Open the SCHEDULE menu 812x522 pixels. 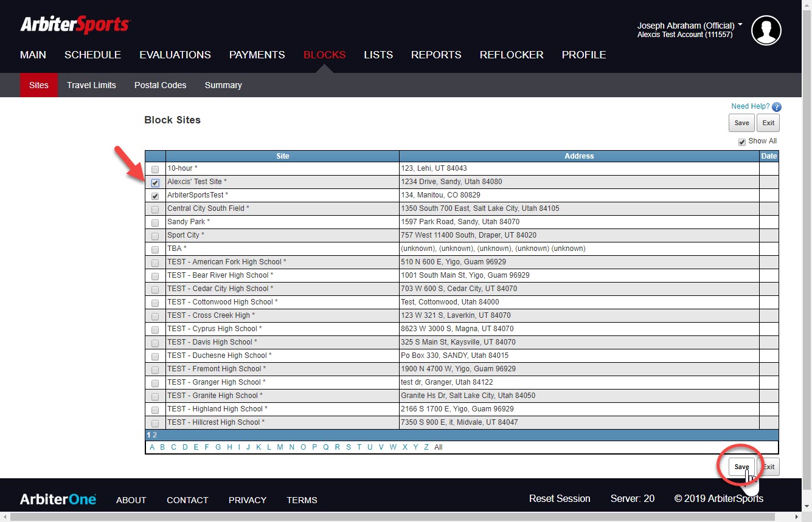(x=92, y=55)
